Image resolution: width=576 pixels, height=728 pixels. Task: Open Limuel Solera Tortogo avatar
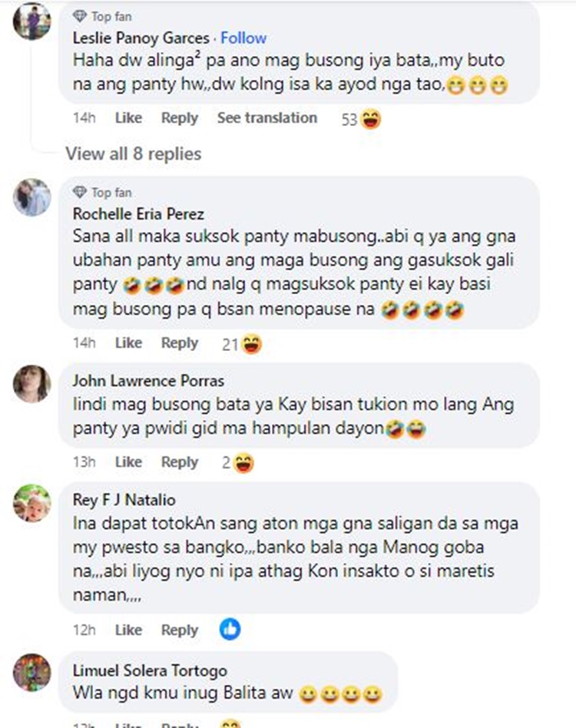point(32,672)
